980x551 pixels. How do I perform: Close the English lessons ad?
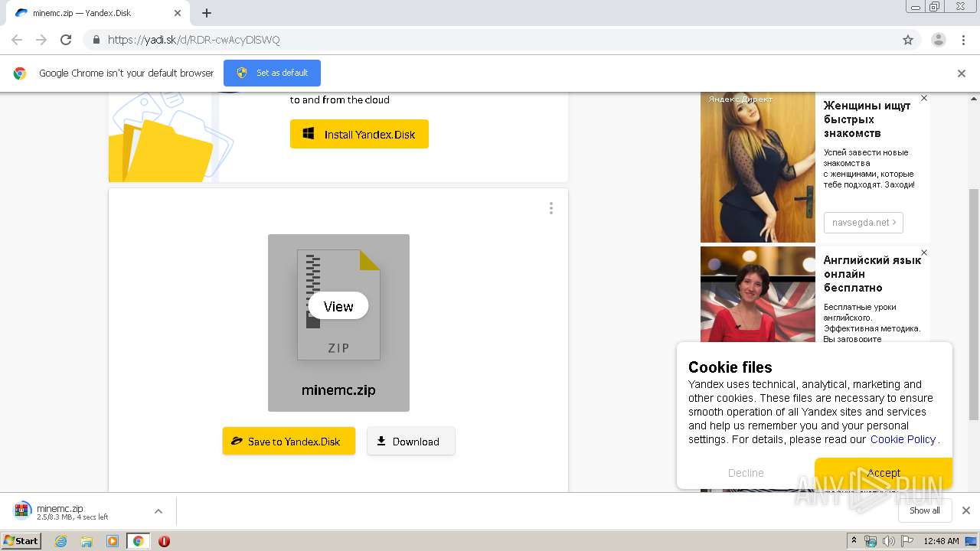924,253
